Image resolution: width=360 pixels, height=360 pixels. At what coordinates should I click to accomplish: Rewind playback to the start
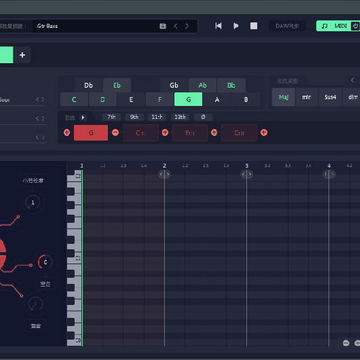point(218,26)
